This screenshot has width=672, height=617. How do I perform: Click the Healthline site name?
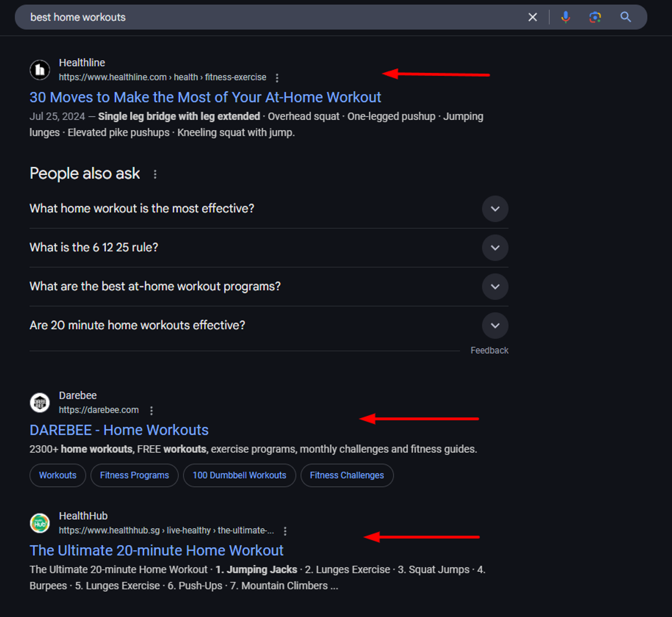tap(82, 63)
